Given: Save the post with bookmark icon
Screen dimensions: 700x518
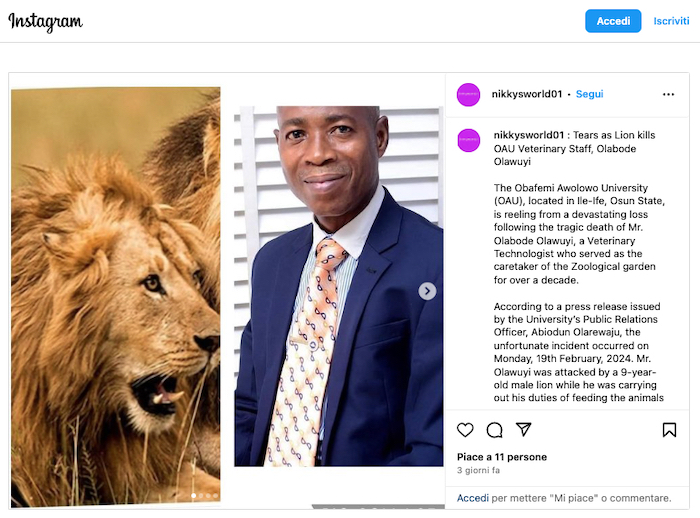Looking at the screenshot, I should coord(669,430).
